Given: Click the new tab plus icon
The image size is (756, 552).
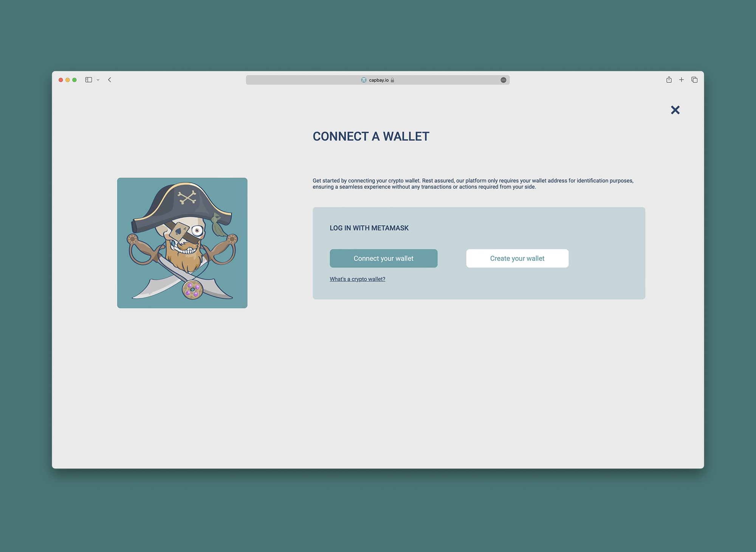Looking at the screenshot, I should coord(682,80).
